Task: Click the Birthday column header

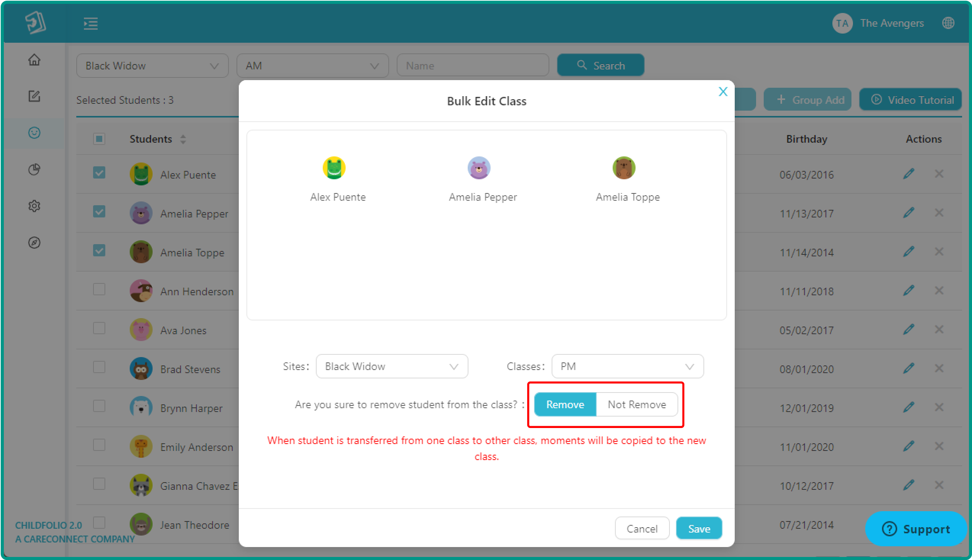Action: coord(806,139)
